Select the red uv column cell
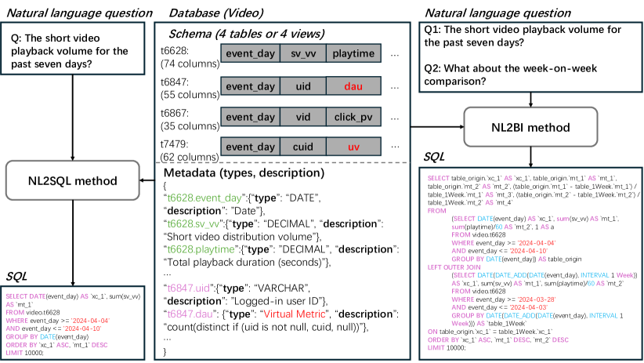 (353, 147)
